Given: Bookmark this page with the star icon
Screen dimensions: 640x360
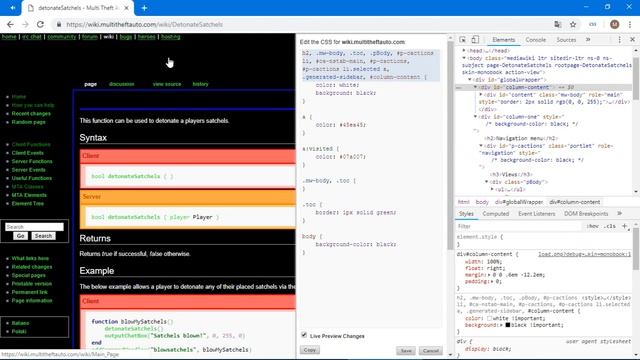Looking at the screenshot, I should (573, 24).
